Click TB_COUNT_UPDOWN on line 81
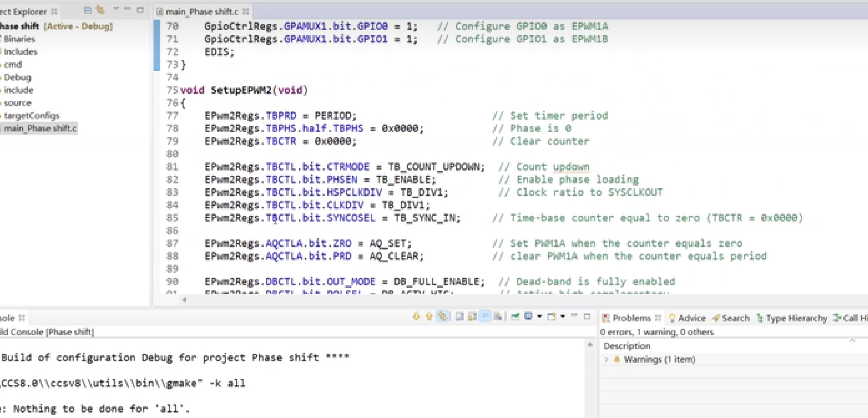Viewport: 868px width, 418px height. [x=433, y=167]
